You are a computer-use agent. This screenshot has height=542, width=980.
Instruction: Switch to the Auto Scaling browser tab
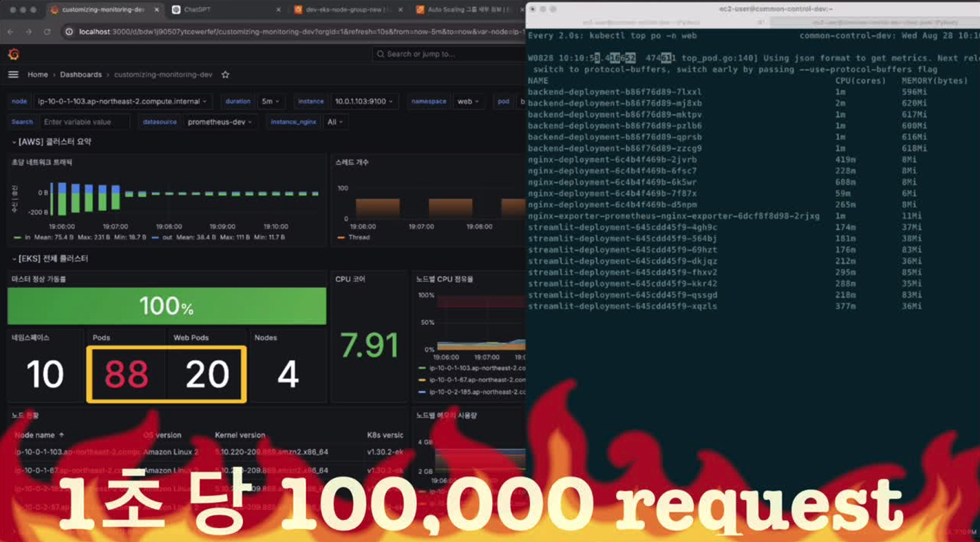click(x=468, y=10)
